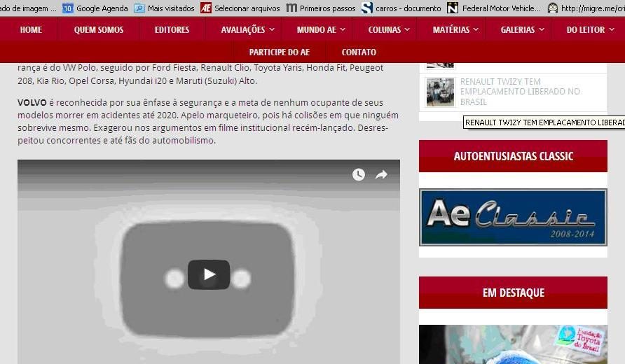Open the Ae Classic 2008-2014 banner

click(513, 218)
